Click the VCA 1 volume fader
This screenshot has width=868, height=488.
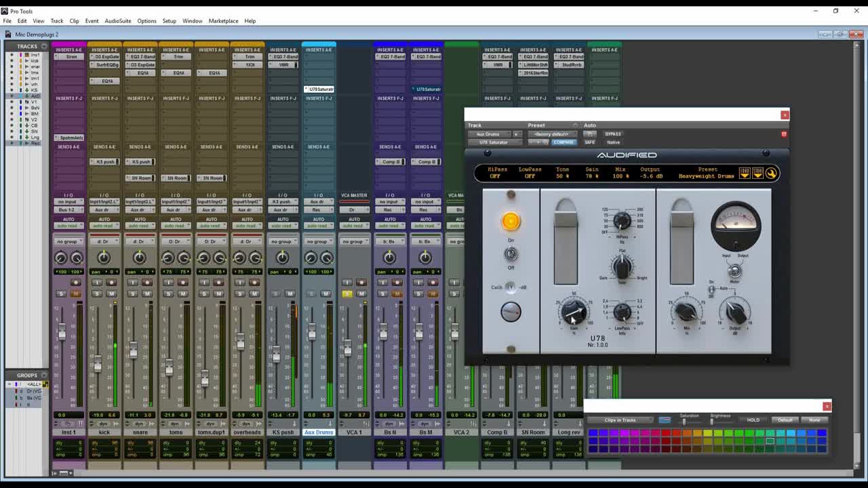pos(347,348)
